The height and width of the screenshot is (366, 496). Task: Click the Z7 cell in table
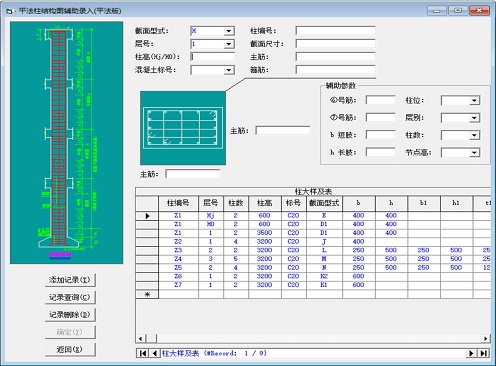tap(178, 285)
